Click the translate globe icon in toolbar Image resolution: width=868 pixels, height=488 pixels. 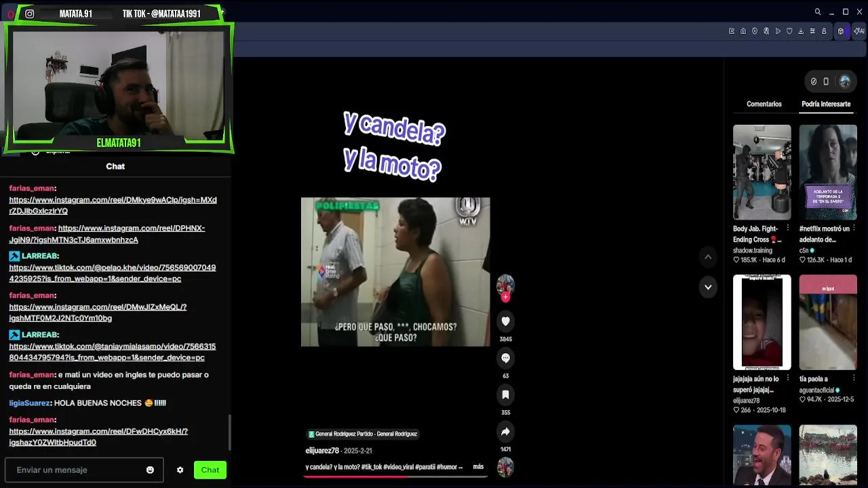click(766, 31)
